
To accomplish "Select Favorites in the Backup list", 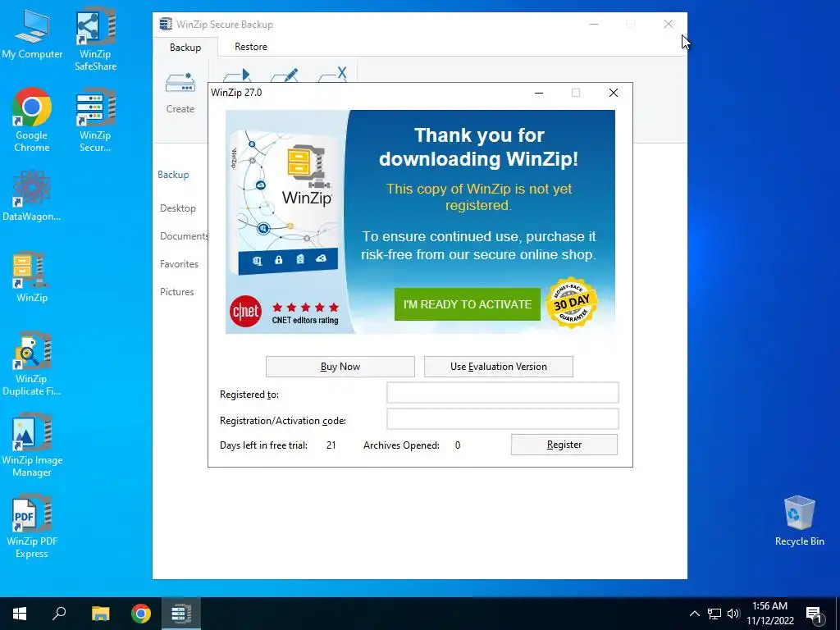I will (179, 264).
